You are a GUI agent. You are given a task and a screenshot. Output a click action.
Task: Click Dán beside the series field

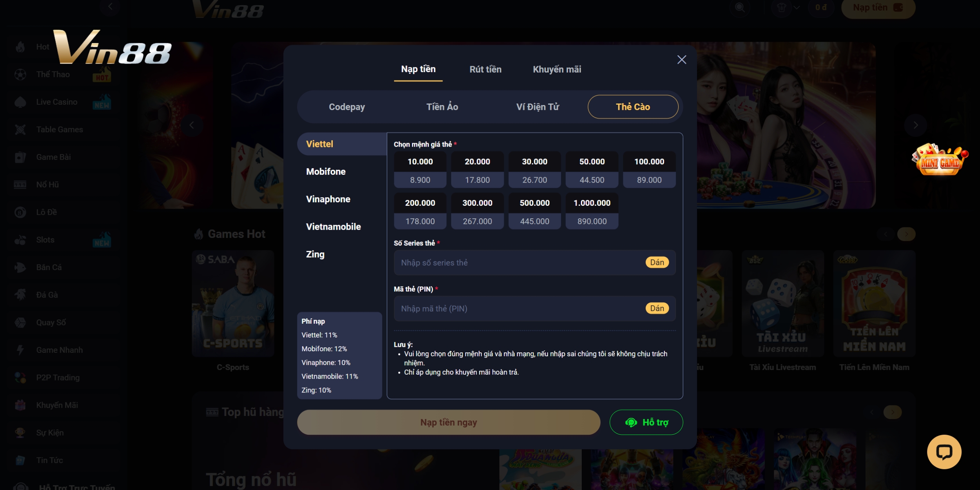tap(657, 263)
